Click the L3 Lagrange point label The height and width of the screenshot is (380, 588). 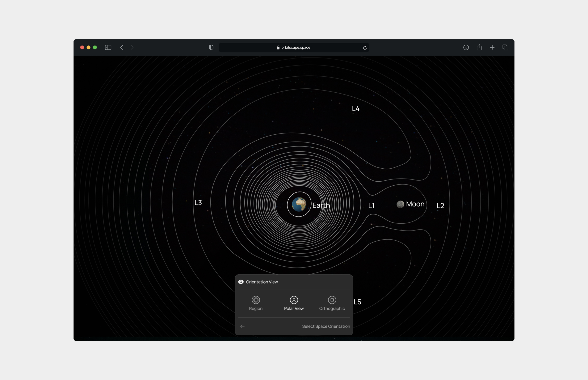198,203
